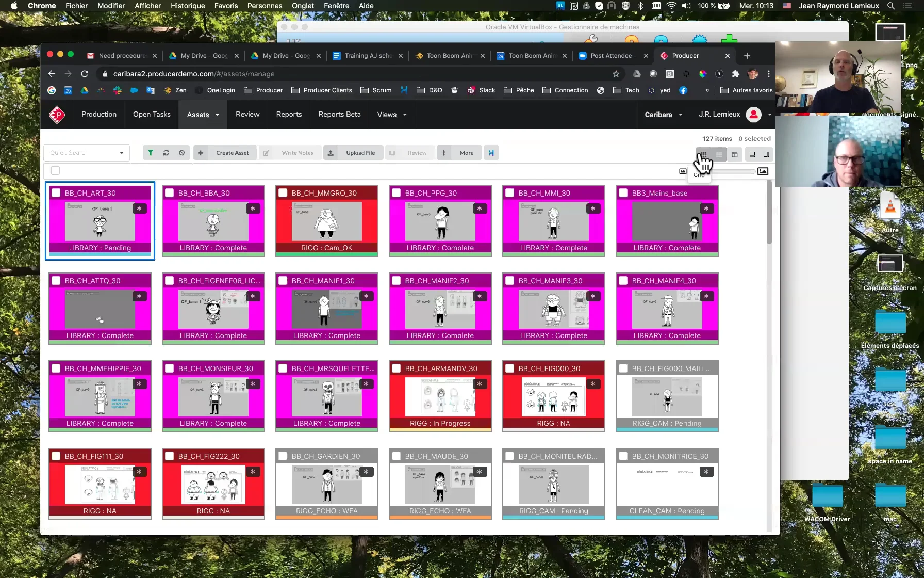Click the large thumbnail size icon

pyautogui.click(x=763, y=171)
